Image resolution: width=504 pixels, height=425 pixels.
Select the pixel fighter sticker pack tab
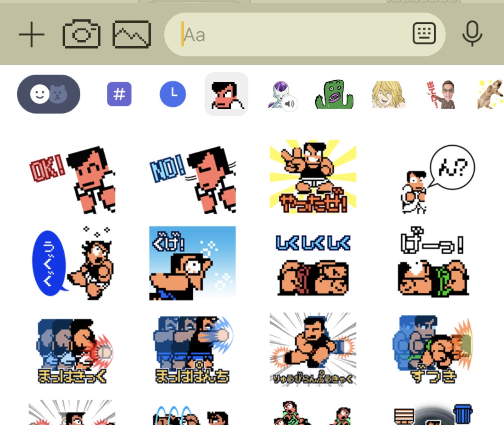coord(226,94)
